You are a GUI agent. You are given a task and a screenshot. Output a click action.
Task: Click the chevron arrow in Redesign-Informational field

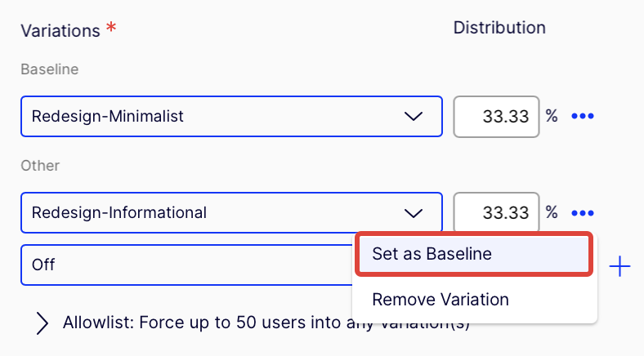point(414,213)
